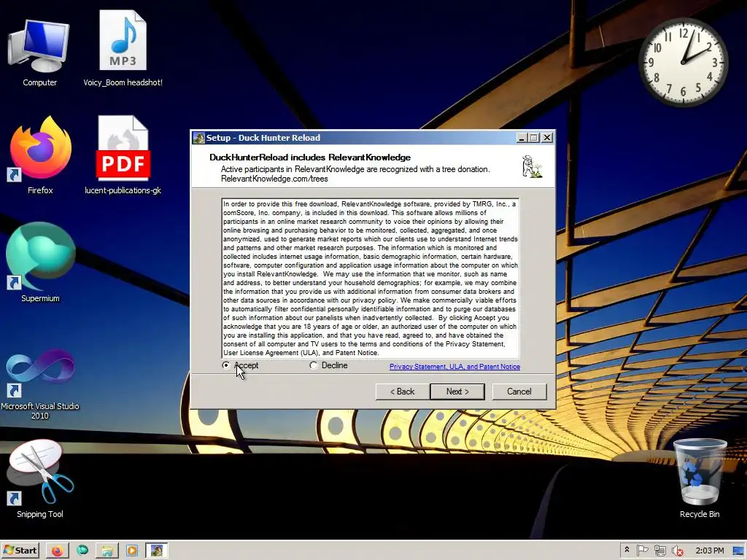Open Windows Explorer from the taskbar
The width and height of the screenshot is (747, 560).
(107, 551)
